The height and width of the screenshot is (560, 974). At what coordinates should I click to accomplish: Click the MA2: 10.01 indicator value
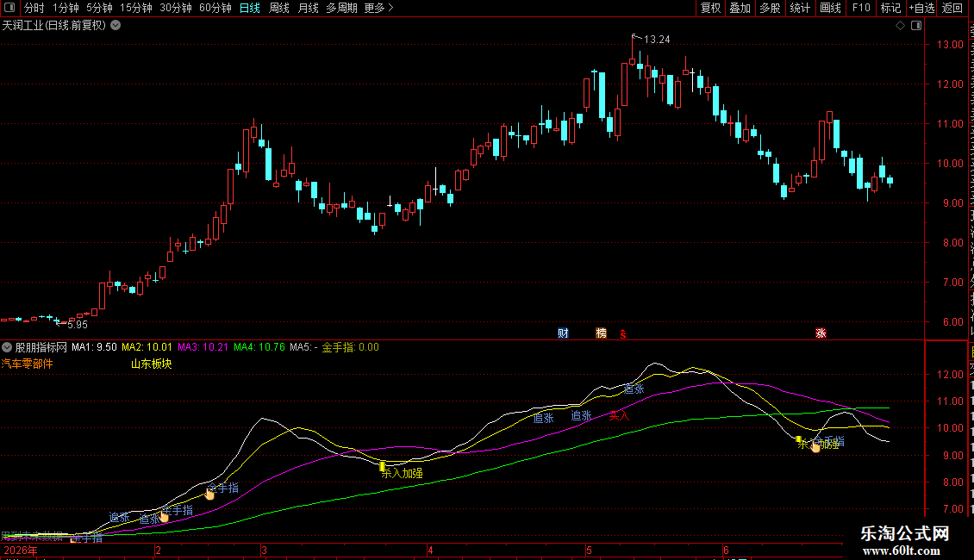tap(147, 347)
